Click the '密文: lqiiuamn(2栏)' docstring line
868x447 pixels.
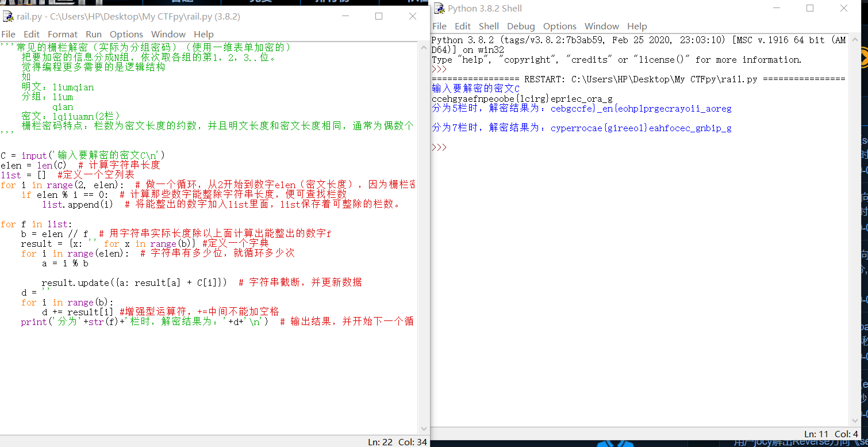70,116
